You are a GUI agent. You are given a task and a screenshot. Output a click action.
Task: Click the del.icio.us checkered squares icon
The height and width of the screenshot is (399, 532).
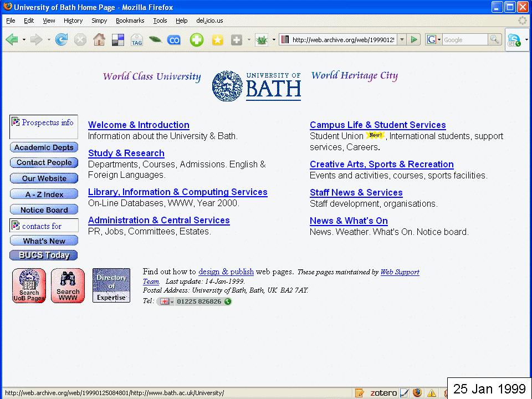click(x=117, y=40)
